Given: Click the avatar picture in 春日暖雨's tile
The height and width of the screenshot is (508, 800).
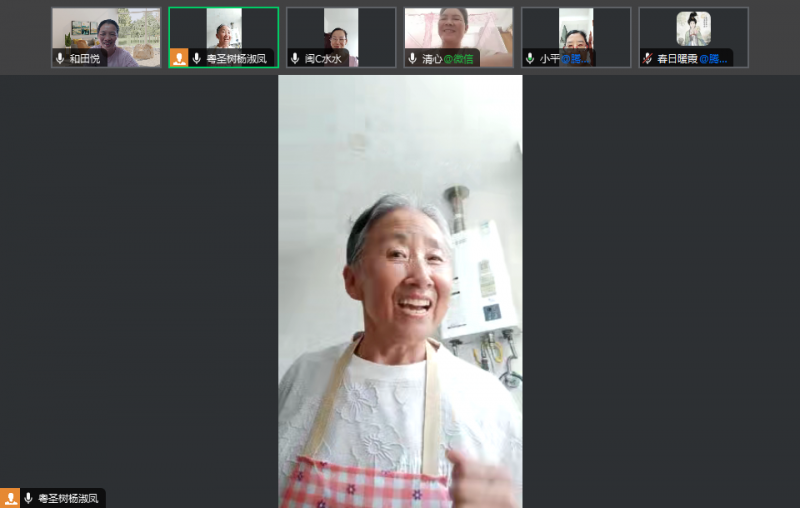Looking at the screenshot, I should (693, 28).
